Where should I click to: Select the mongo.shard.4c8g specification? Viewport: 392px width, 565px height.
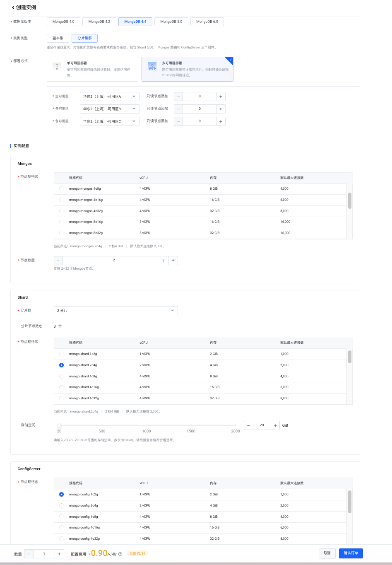tap(61, 376)
